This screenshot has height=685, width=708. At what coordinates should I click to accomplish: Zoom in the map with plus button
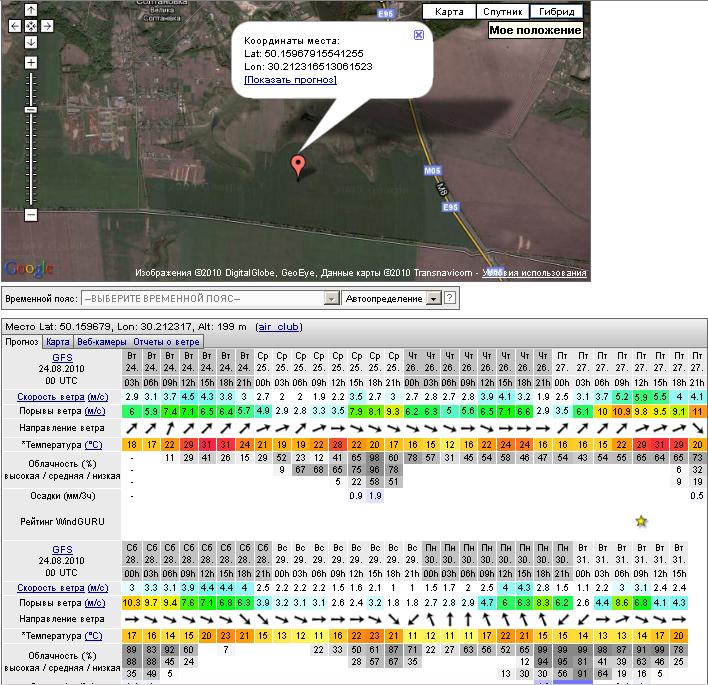pyautogui.click(x=31, y=63)
